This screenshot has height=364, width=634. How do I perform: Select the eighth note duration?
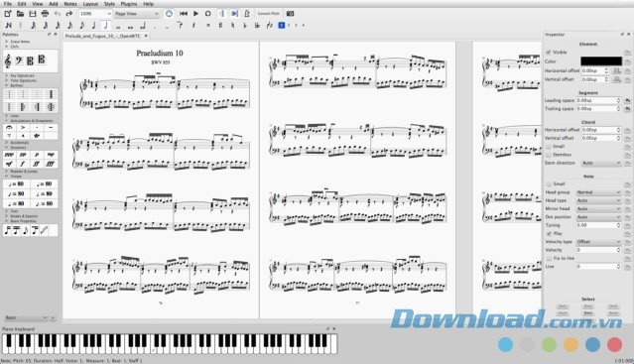(x=82, y=26)
